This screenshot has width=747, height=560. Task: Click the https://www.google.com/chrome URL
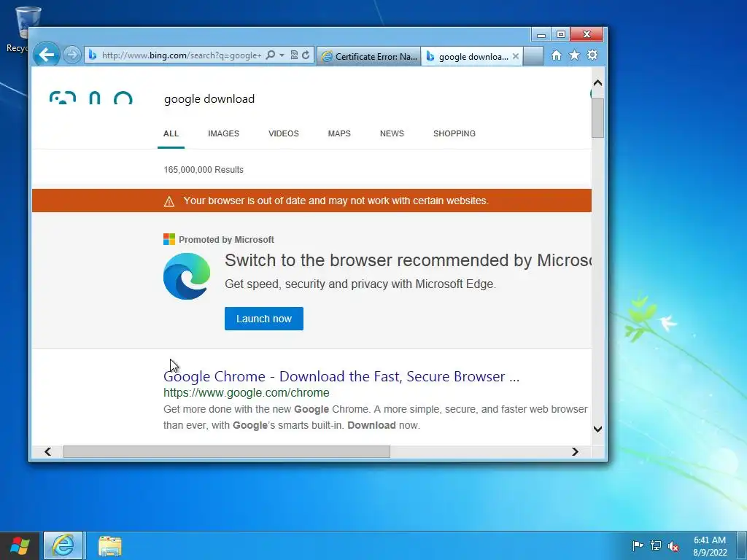(247, 393)
